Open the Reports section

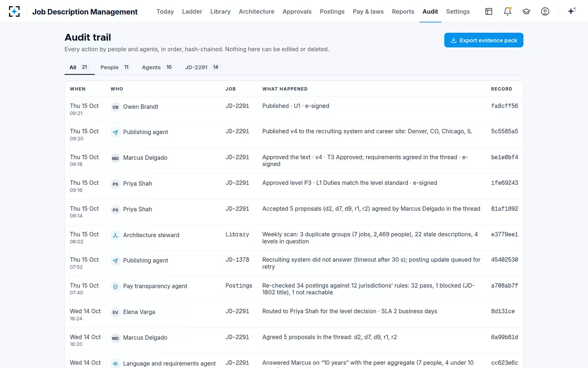point(403,11)
